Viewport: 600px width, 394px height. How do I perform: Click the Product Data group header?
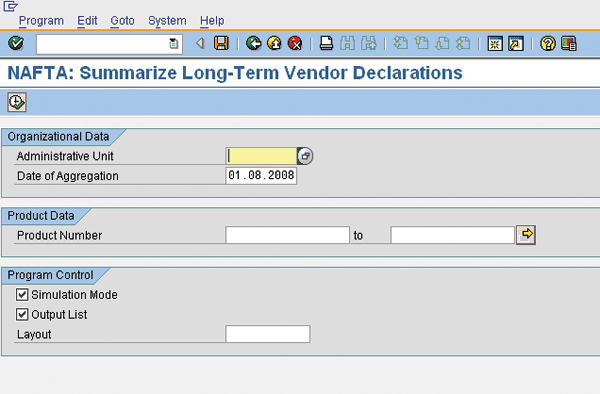41,216
